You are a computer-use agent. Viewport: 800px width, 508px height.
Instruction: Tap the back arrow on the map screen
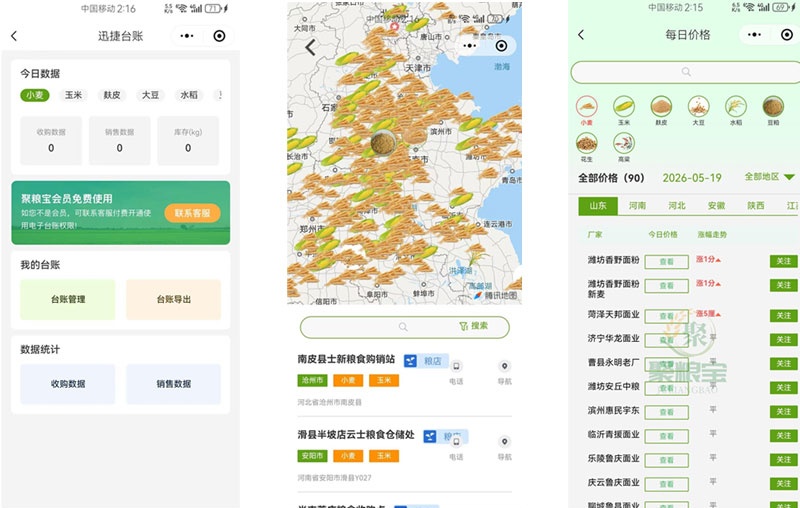[310, 47]
